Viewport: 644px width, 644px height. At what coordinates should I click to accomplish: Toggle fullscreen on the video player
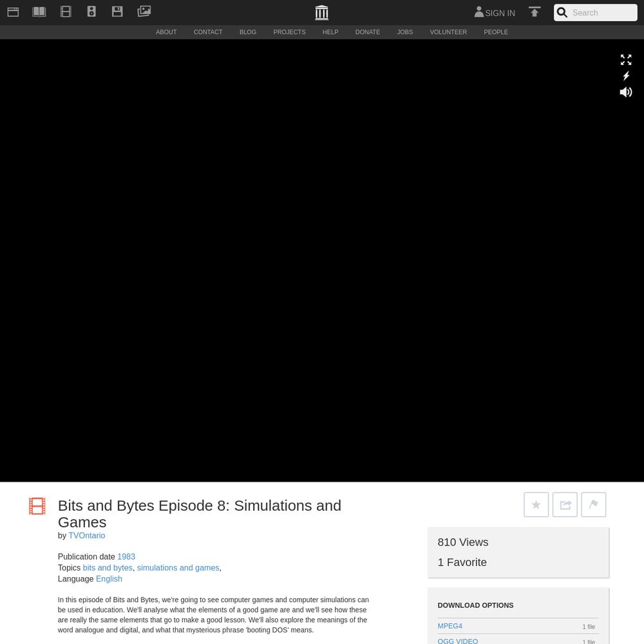(626, 60)
